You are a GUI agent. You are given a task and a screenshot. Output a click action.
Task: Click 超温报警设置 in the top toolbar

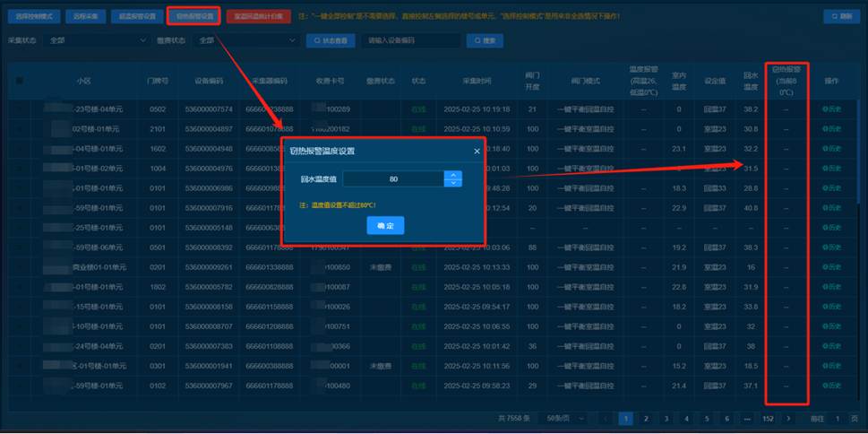(x=137, y=17)
